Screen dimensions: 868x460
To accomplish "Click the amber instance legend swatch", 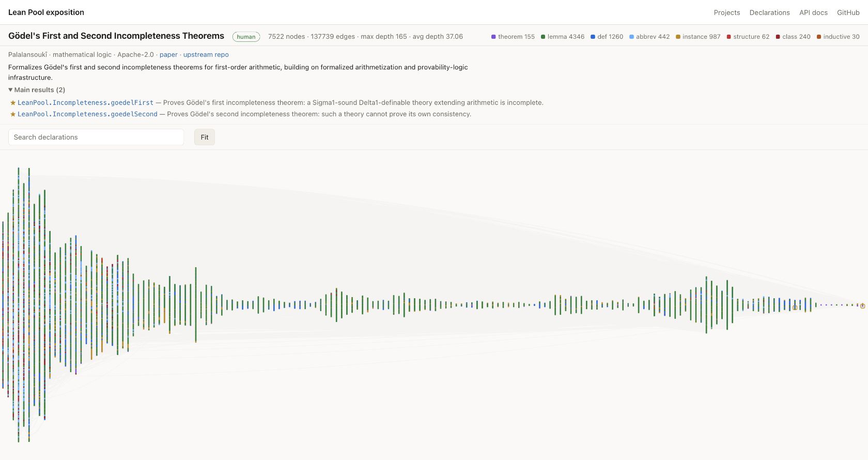I will [x=678, y=37].
